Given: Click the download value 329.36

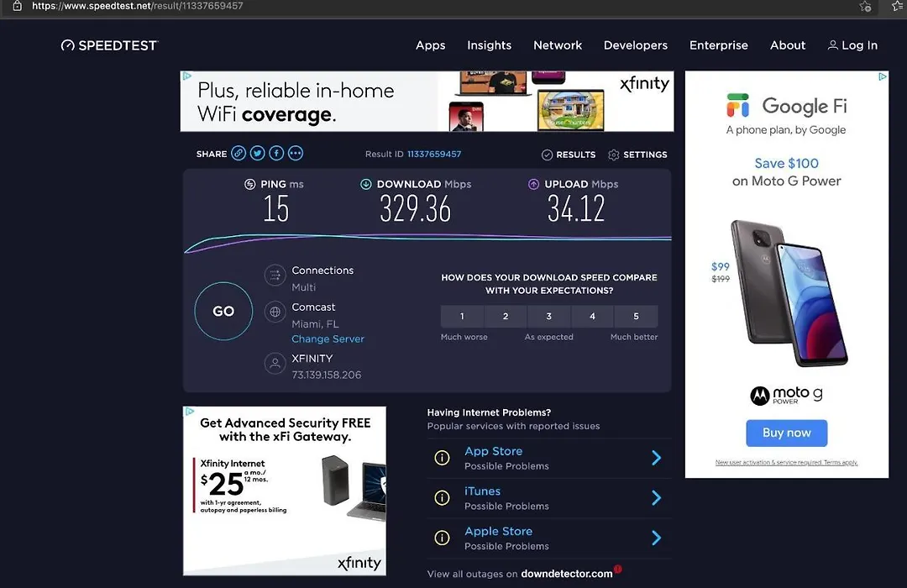Looking at the screenshot, I should [x=416, y=209].
